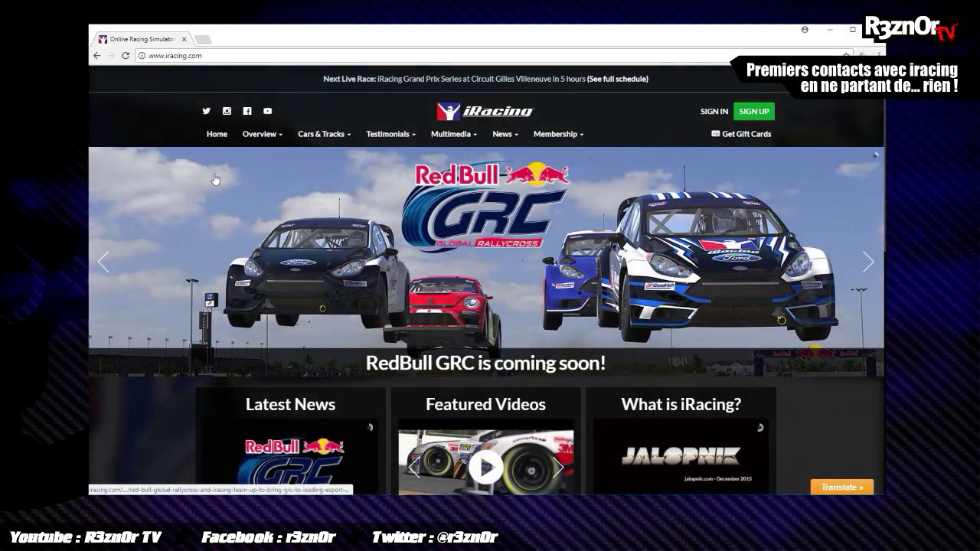The width and height of the screenshot is (980, 551).
Task: Open Red Bull GRC news thumbnail
Action: point(290,457)
